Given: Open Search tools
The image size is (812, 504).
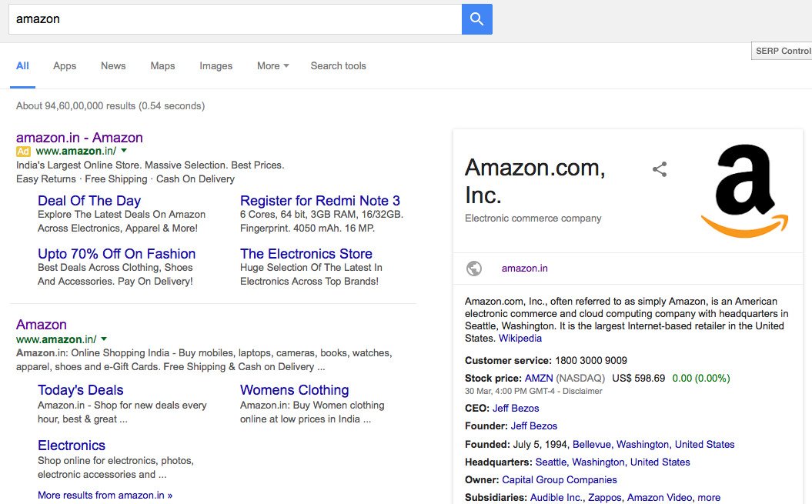Looking at the screenshot, I should [338, 65].
